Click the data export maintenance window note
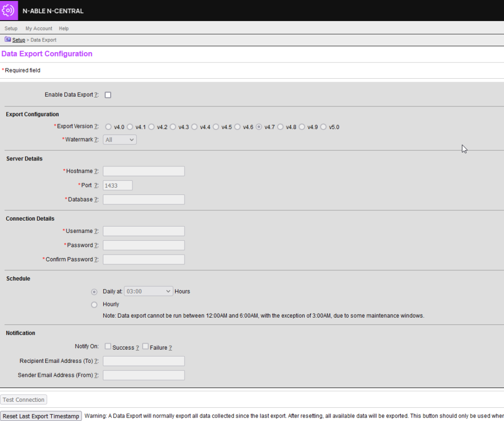504x421 pixels. pyautogui.click(x=264, y=316)
